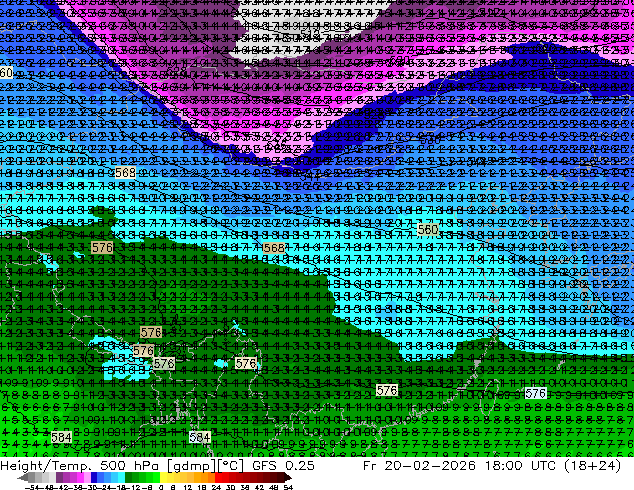Pick the dark blue swatch above -30

[94, 478]
